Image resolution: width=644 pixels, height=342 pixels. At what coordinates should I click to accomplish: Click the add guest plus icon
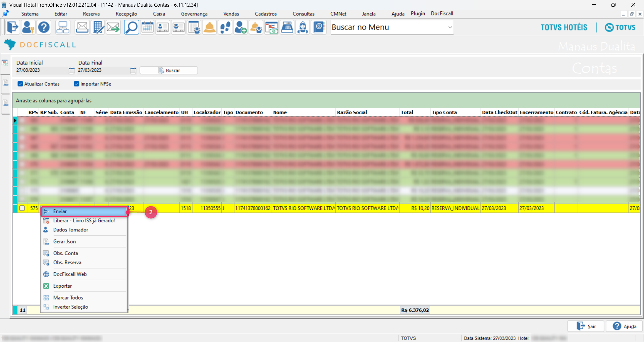point(240,27)
